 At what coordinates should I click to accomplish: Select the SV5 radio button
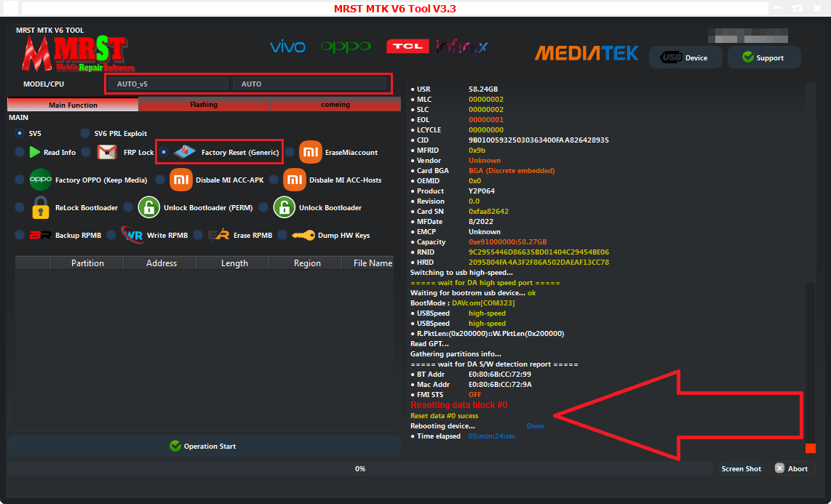point(20,133)
